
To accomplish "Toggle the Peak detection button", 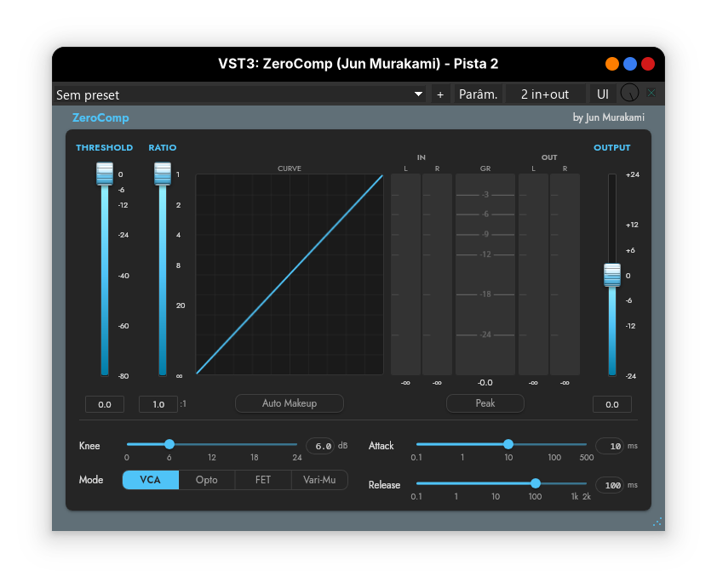I will pos(485,403).
